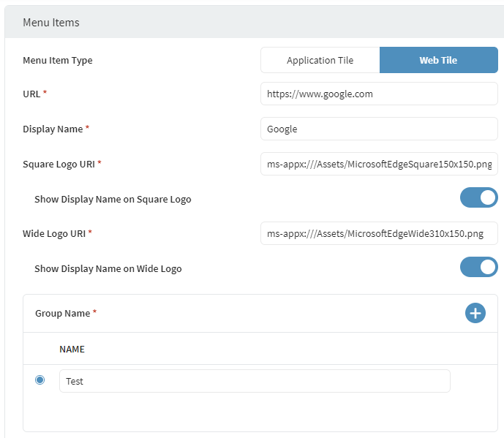Click the Square Logo URI label

coord(59,164)
